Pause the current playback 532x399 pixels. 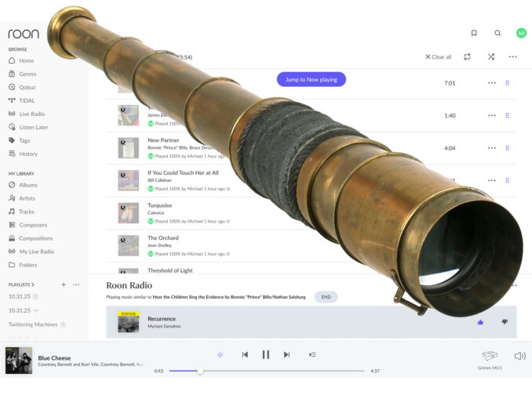click(266, 354)
